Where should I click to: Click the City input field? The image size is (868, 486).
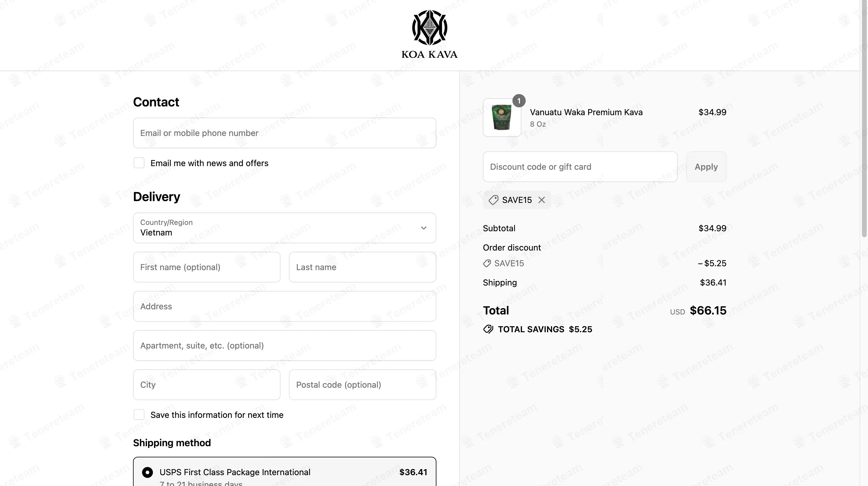tap(207, 385)
